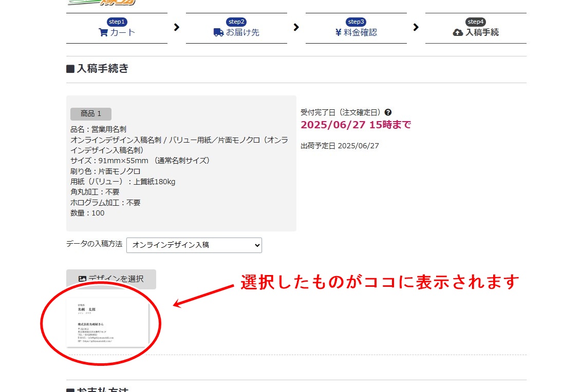
Task: Click the 商品 1 gray badge
Action: coord(91,114)
